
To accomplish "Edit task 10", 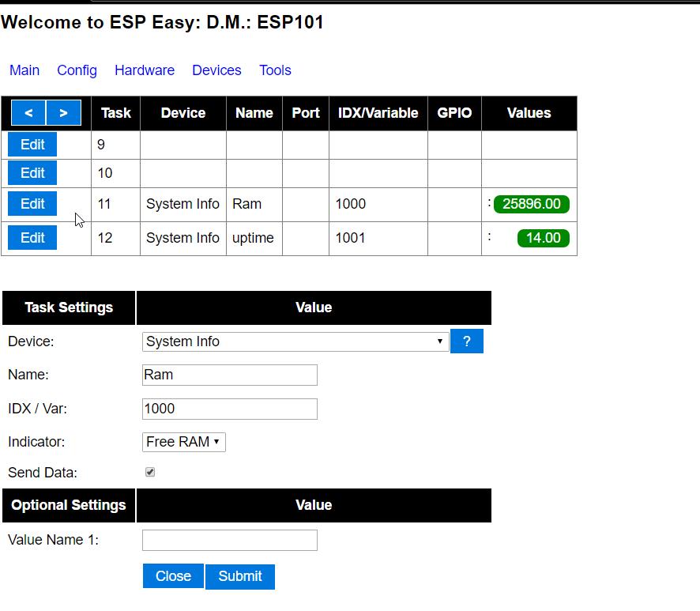I will click(32, 173).
